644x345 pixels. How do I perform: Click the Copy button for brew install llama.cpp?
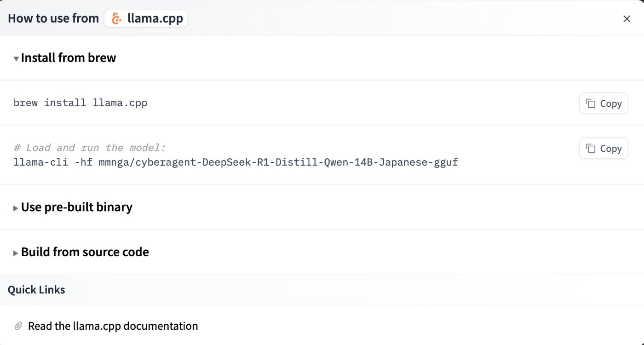click(x=604, y=103)
